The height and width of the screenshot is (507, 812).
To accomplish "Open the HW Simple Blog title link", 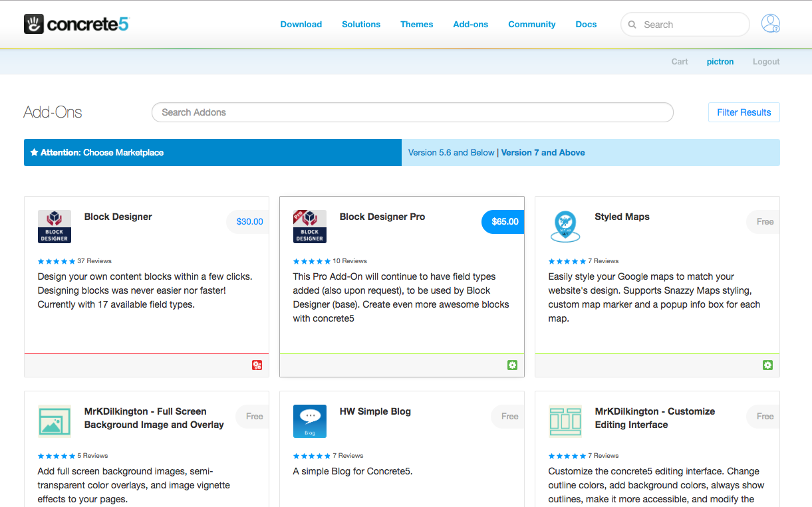I will [375, 411].
